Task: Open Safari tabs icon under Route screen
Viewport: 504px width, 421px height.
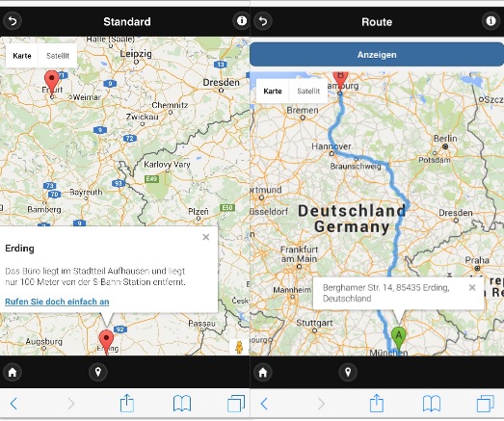Action: point(486,404)
